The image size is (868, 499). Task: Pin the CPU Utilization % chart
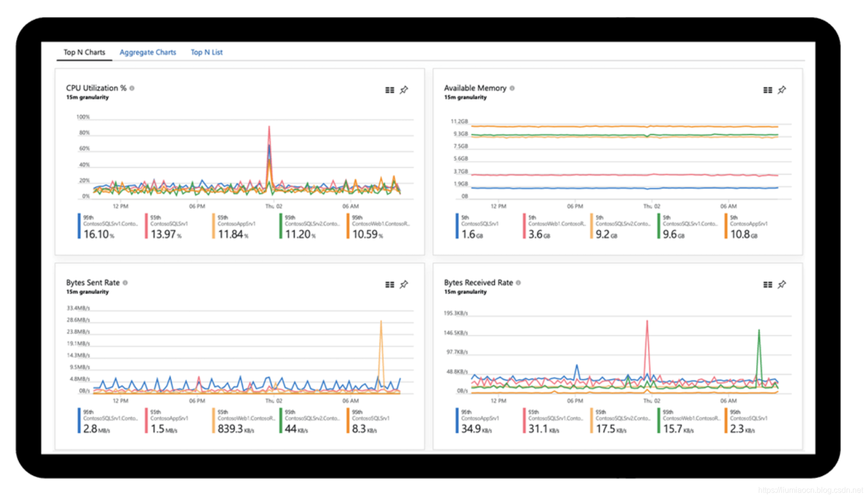click(x=404, y=90)
